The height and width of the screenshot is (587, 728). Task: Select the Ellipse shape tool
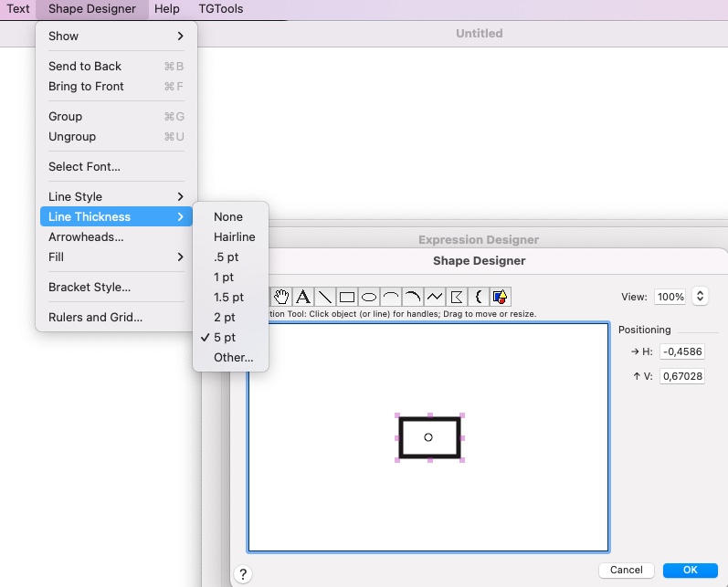pos(369,297)
